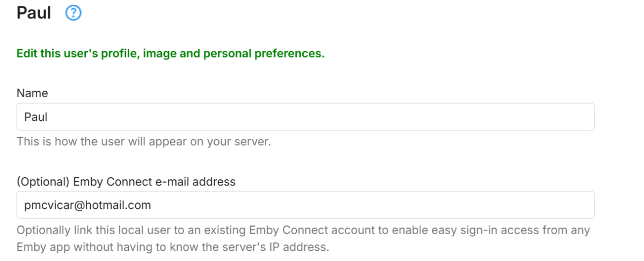Click "This is how the user will appear" hint

coord(143,143)
